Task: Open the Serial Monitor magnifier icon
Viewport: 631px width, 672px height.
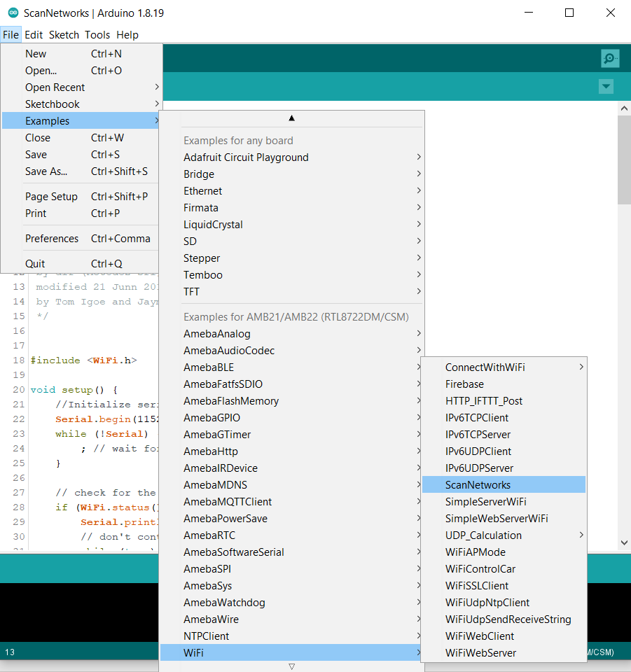Action: point(609,58)
